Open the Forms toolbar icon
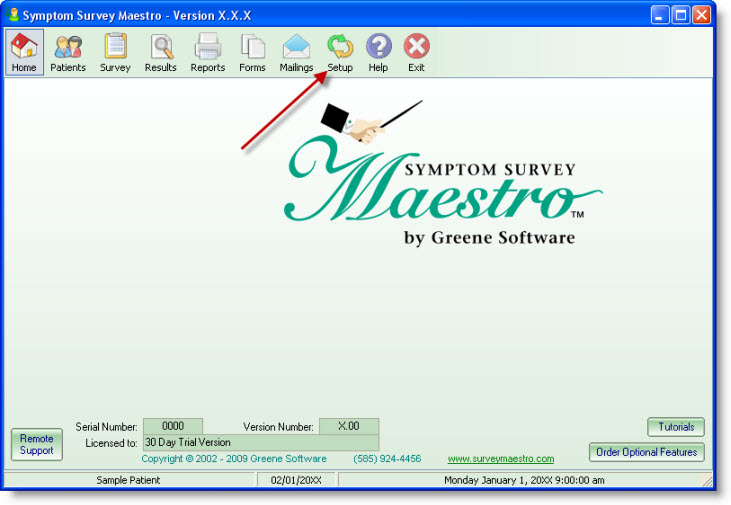The width and height of the screenshot is (731, 505). (252, 53)
